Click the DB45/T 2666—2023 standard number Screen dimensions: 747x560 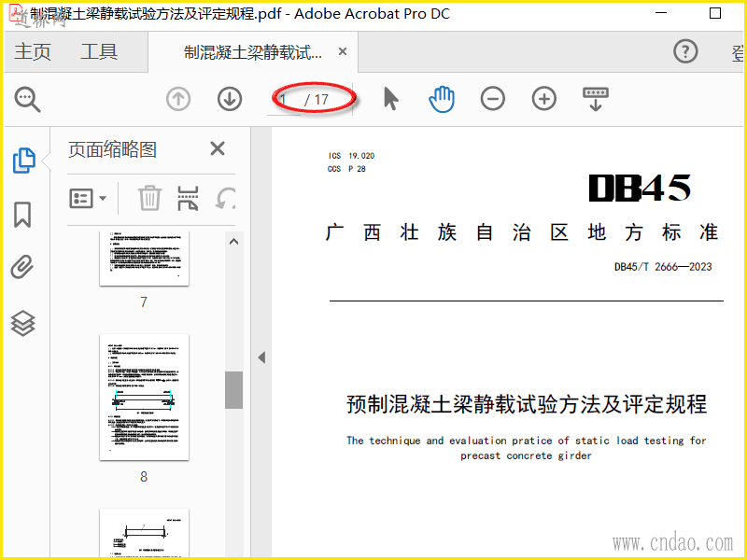[663, 267]
